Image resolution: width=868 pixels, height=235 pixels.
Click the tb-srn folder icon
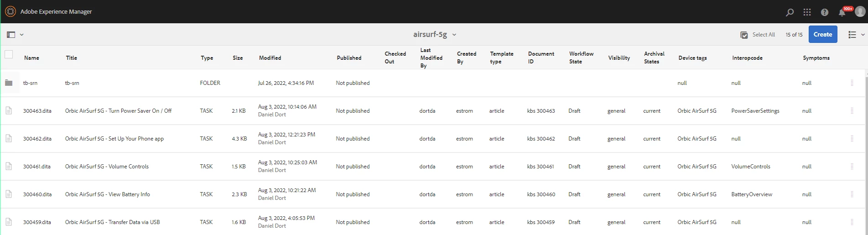(9, 83)
